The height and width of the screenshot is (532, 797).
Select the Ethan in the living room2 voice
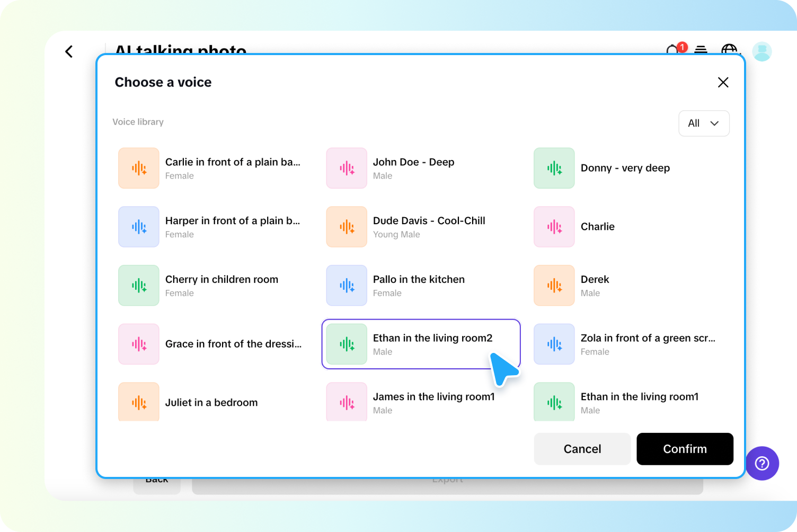[420, 344]
